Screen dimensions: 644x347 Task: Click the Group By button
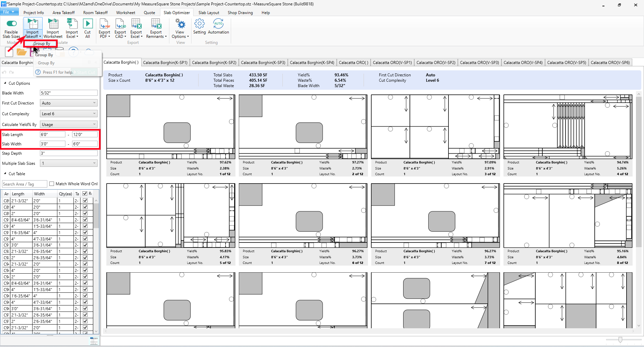[41, 44]
